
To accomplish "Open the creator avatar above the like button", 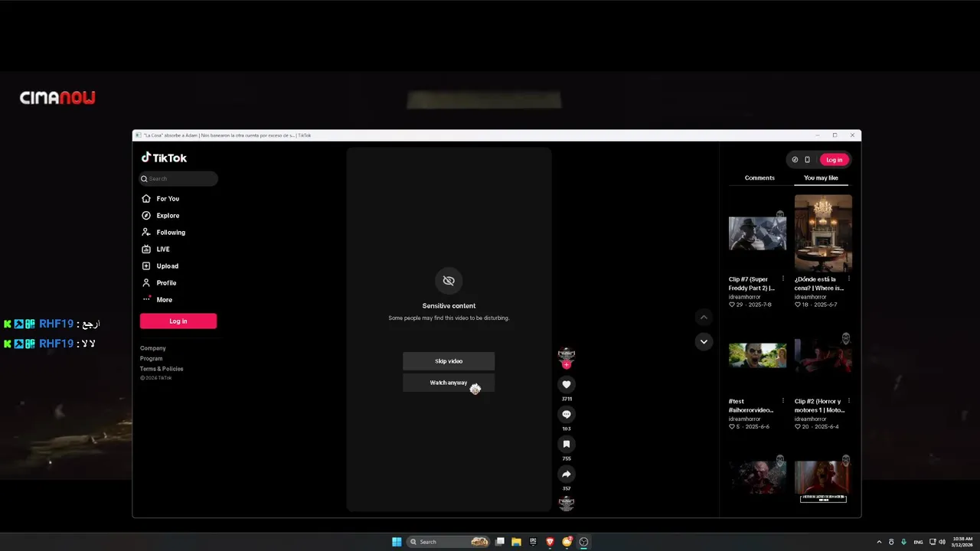I will coord(567,354).
